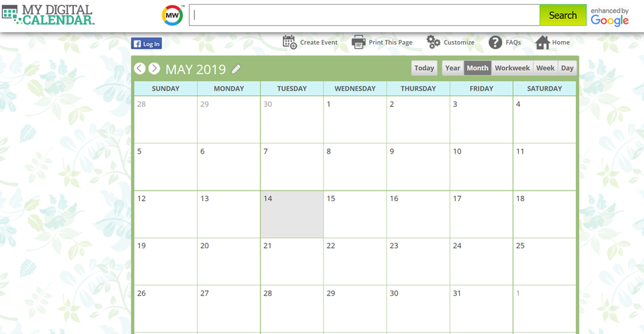Select the Day view tab
The width and height of the screenshot is (644, 334).
[567, 69]
